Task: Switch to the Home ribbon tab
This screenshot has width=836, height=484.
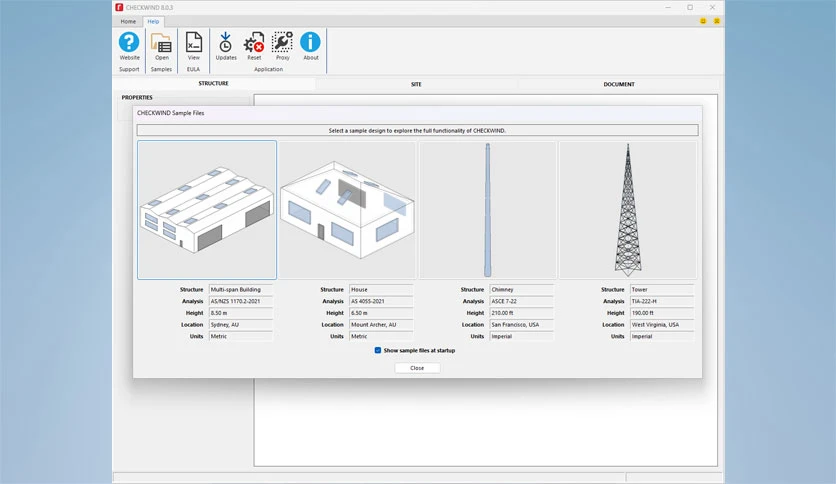Action: [x=128, y=21]
